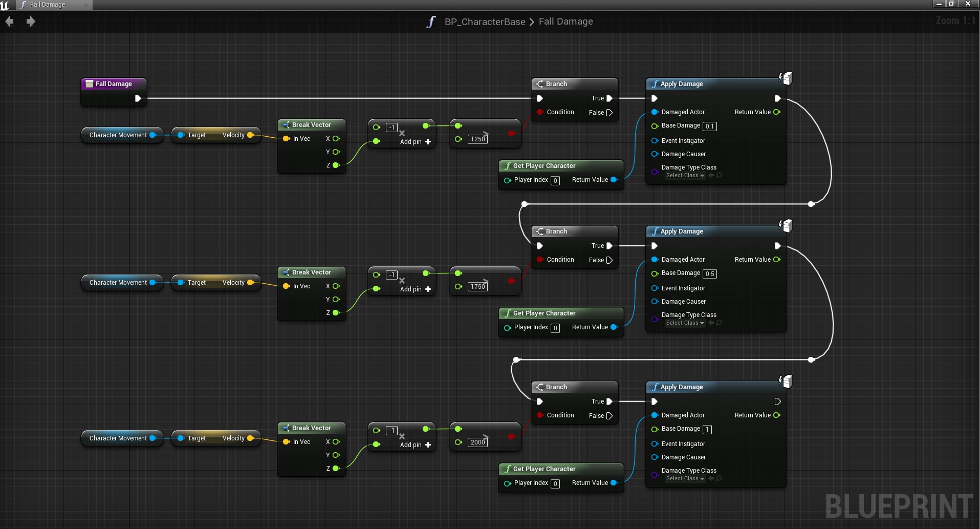This screenshot has height=529, width=980.
Task: Click the authority-only icon on first Apply Damage
Action: tap(786, 78)
